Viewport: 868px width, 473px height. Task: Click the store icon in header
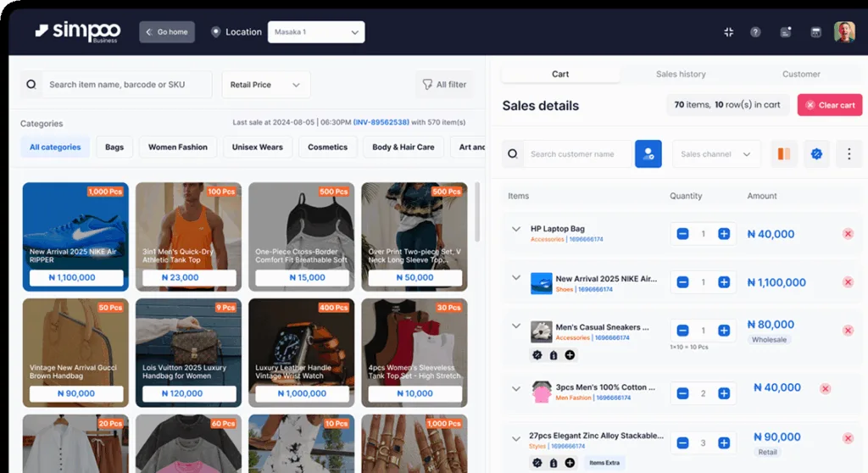tap(815, 32)
